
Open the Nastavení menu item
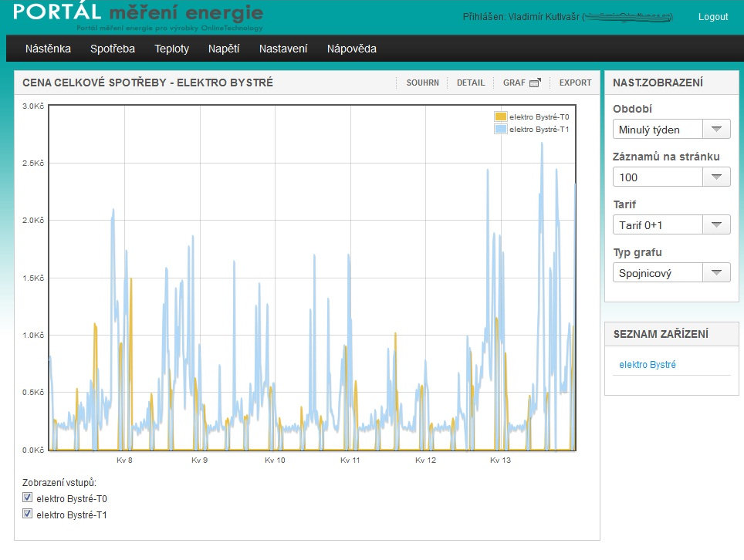click(283, 49)
